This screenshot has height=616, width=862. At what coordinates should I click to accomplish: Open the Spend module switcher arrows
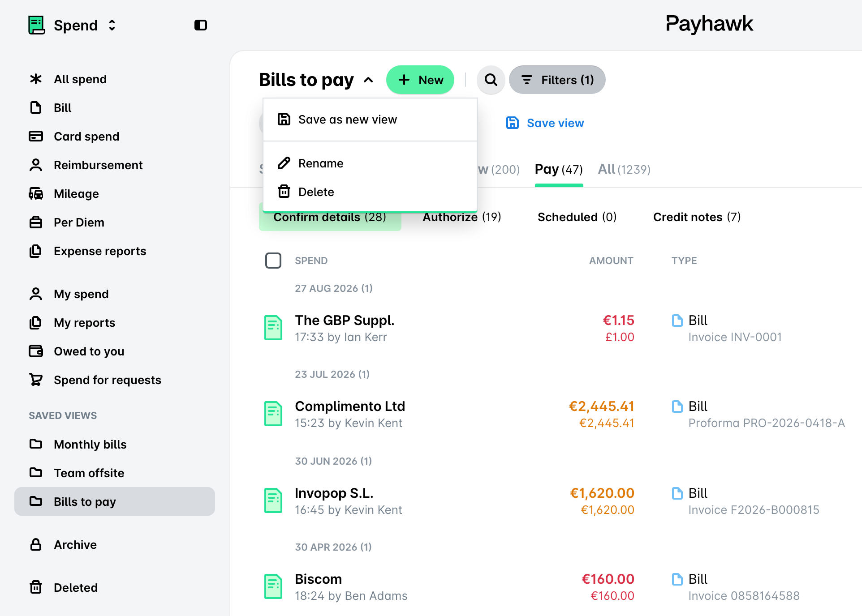tap(112, 25)
